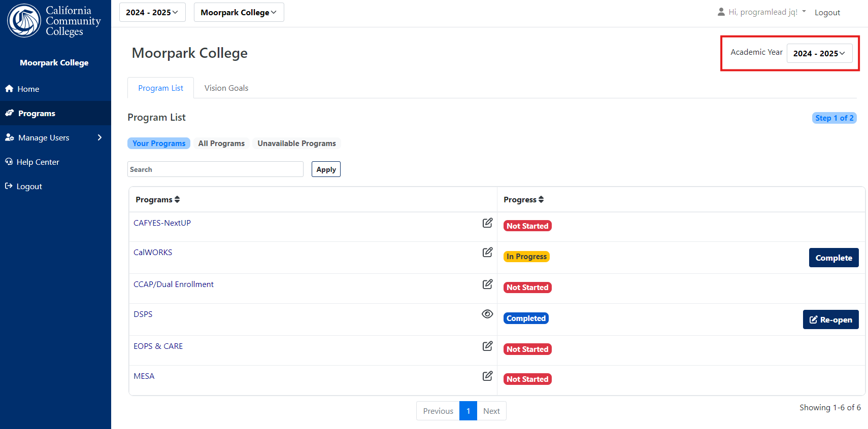The width and height of the screenshot is (868, 429).
Task: Click the eye view icon for DSPS
Action: point(487,314)
